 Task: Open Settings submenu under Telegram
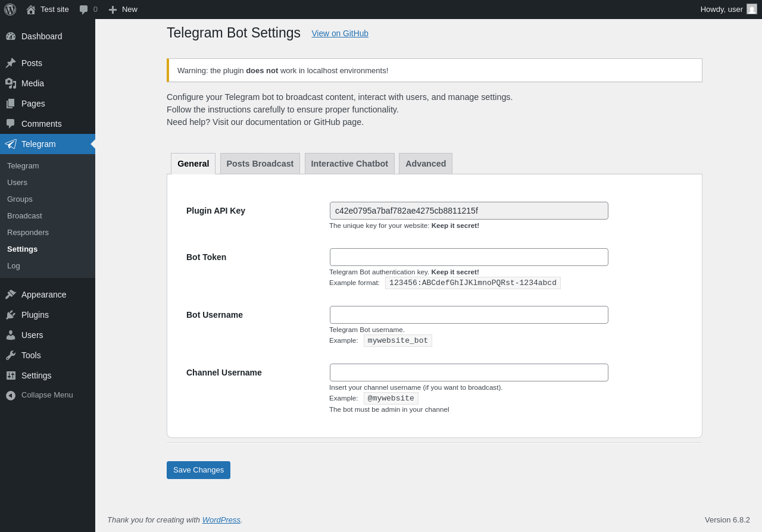tap(22, 249)
